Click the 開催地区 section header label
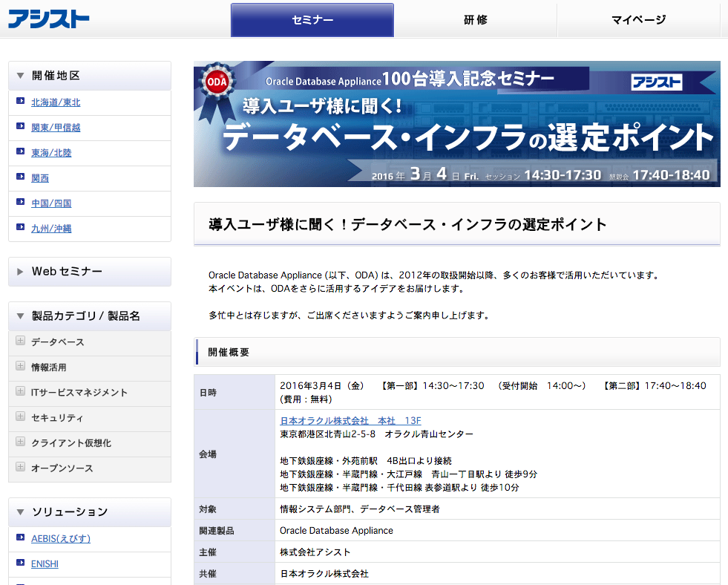This screenshot has width=728, height=585. tap(56, 76)
